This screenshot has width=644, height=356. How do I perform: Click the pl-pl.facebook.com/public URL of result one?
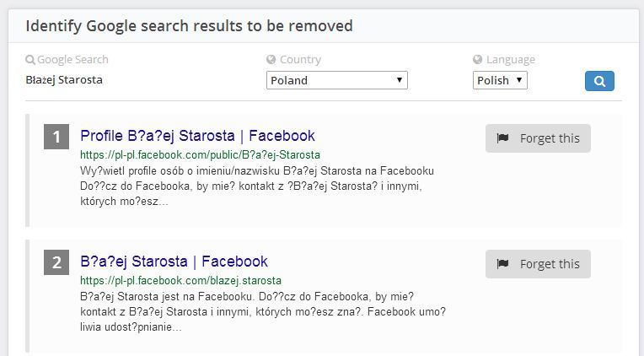click(200, 155)
